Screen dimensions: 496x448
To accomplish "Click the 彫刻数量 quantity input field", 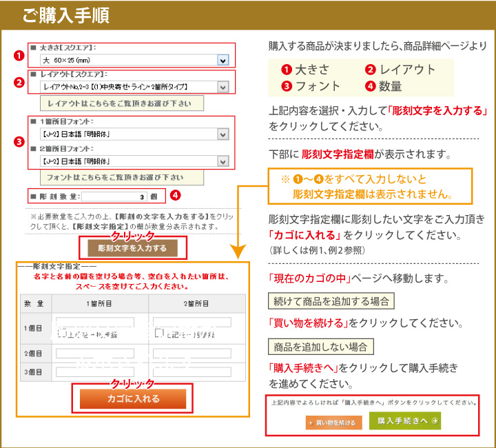I will [114, 196].
